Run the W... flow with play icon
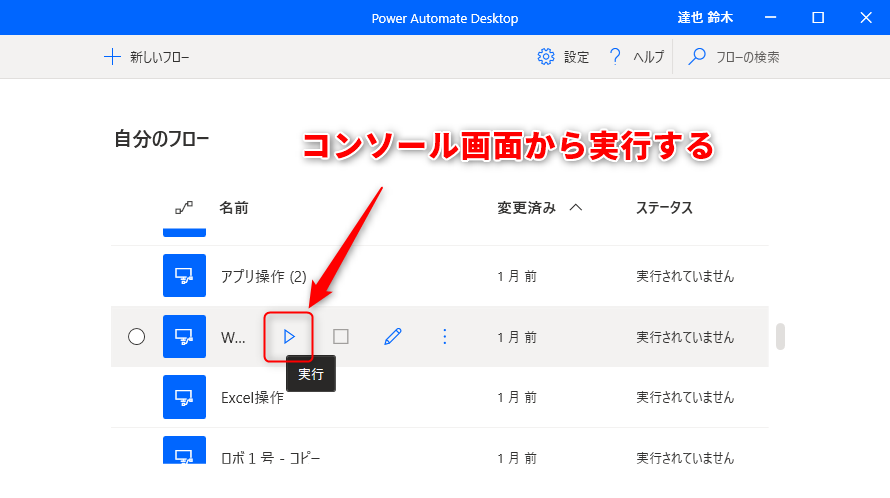 click(289, 337)
